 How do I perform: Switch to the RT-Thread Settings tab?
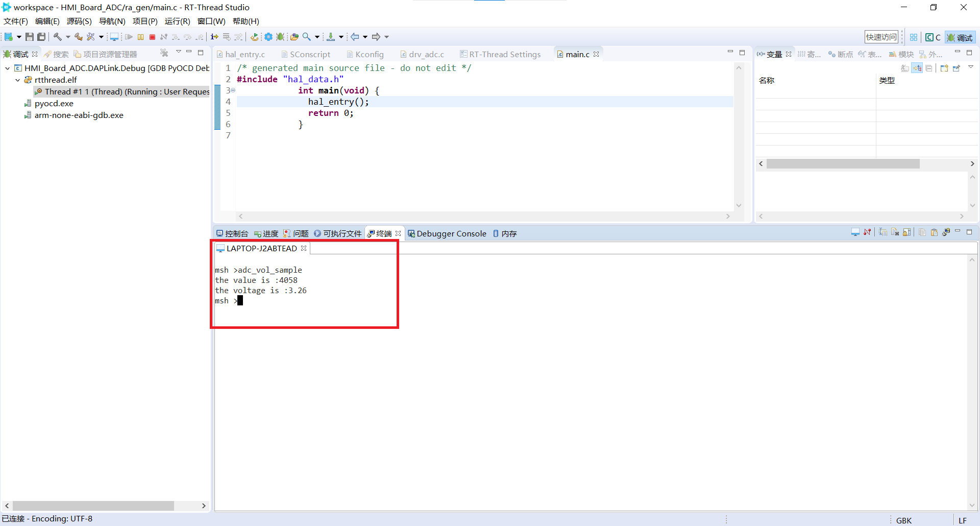(x=500, y=54)
